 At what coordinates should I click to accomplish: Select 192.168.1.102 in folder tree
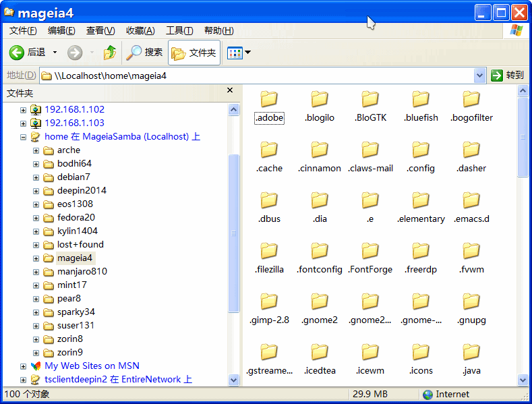pyautogui.click(x=74, y=109)
